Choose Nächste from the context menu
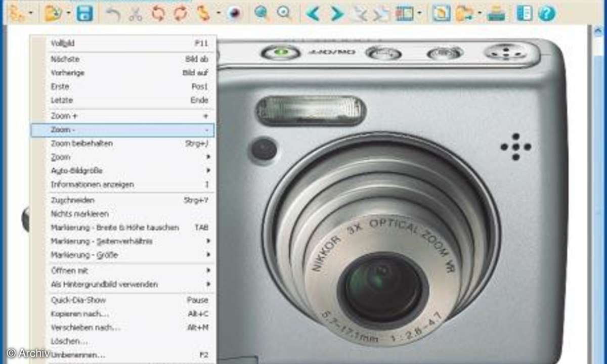 [123, 59]
